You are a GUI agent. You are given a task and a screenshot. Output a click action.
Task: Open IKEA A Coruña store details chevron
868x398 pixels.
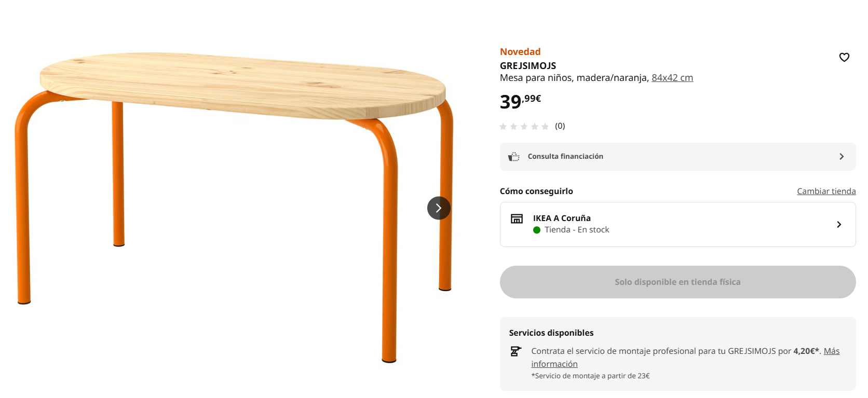click(x=839, y=224)
